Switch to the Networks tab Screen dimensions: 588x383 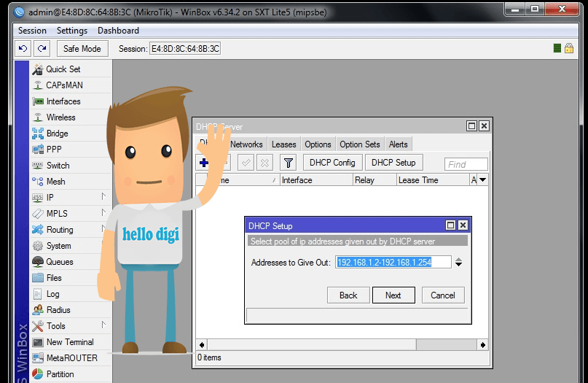coord(246,144)
